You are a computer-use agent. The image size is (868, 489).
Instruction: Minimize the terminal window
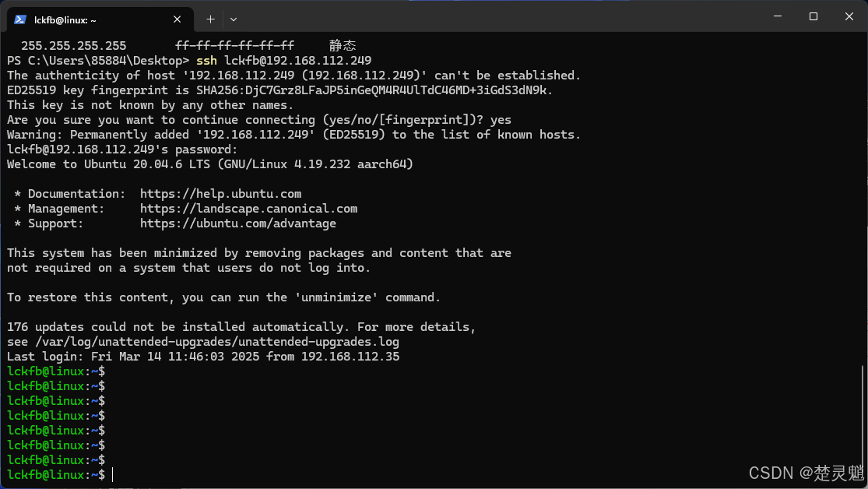click(778, 16)
